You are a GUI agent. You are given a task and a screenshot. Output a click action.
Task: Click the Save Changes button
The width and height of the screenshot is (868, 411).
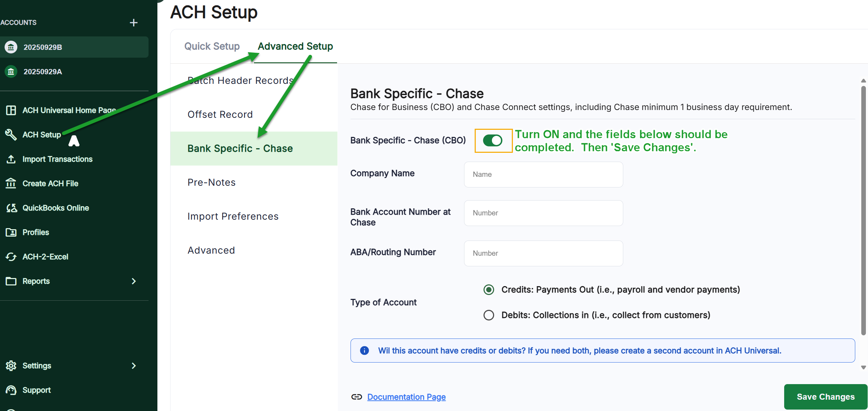pos(825,396)
